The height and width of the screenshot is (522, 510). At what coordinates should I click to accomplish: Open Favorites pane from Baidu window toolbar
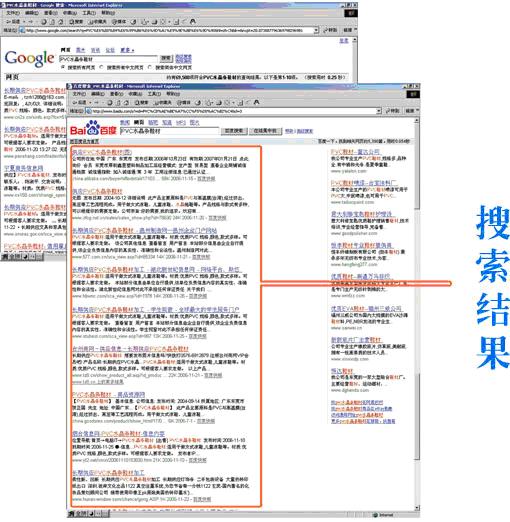pos(162,102)
